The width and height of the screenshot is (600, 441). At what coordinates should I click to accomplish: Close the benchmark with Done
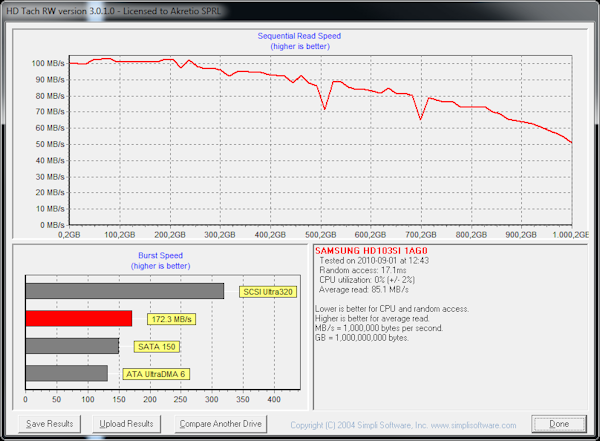[x=558, y=424]
